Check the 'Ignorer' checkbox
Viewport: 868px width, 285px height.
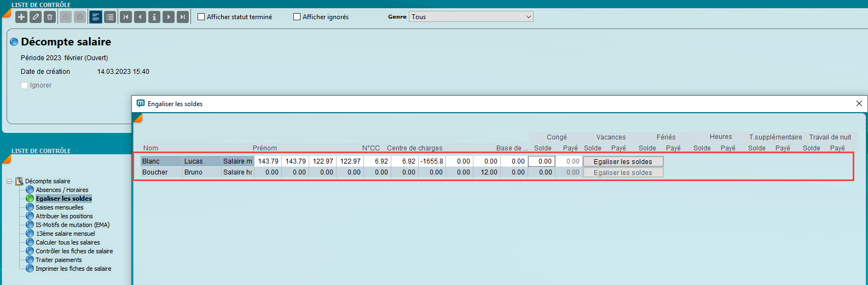tap(24, 85)
